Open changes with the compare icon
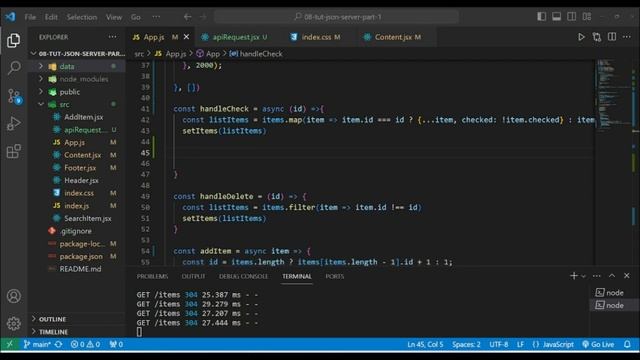Screen dimensions: 640x360 tap(597, 37)
